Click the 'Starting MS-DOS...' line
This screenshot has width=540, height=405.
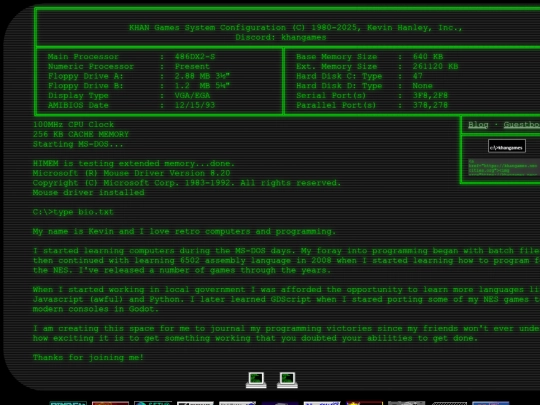(78, 144)
